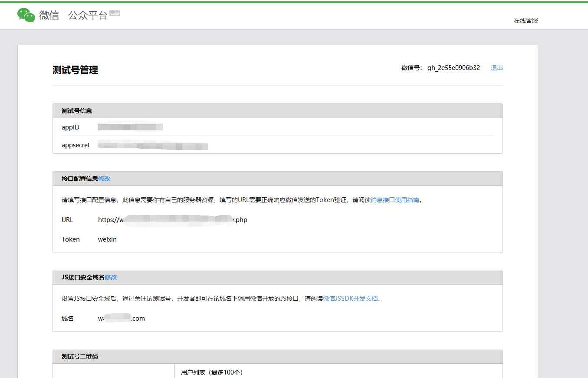
Task: Click the 用户列表（最多100个） text
Action: click(212, 372)
